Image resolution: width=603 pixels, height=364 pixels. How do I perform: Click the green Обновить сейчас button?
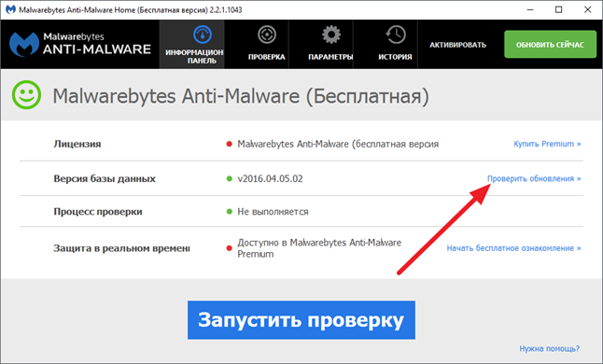point(551,45)
